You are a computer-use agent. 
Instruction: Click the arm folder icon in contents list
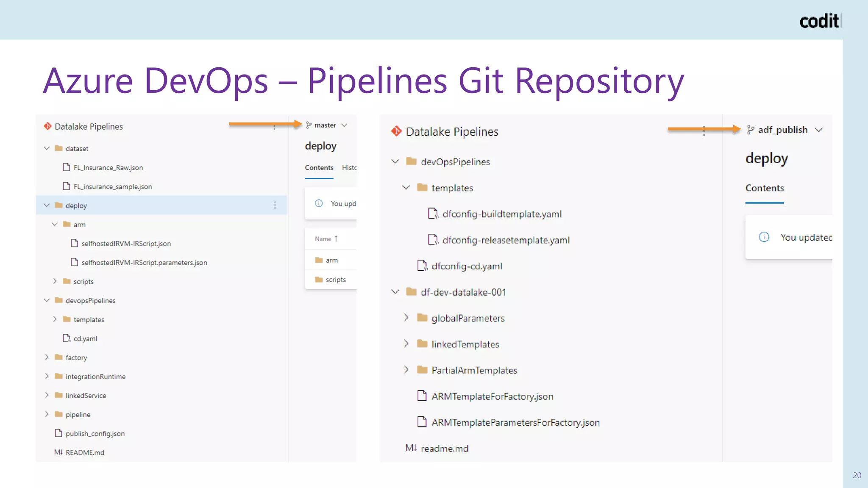(319, 260)
